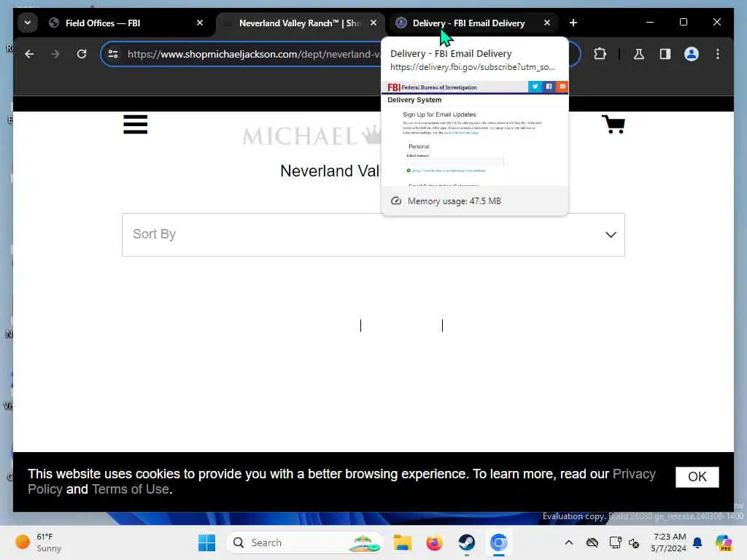
Task: Click the FBI Delivery tab preview thumbnail
Action: point(474,133)
